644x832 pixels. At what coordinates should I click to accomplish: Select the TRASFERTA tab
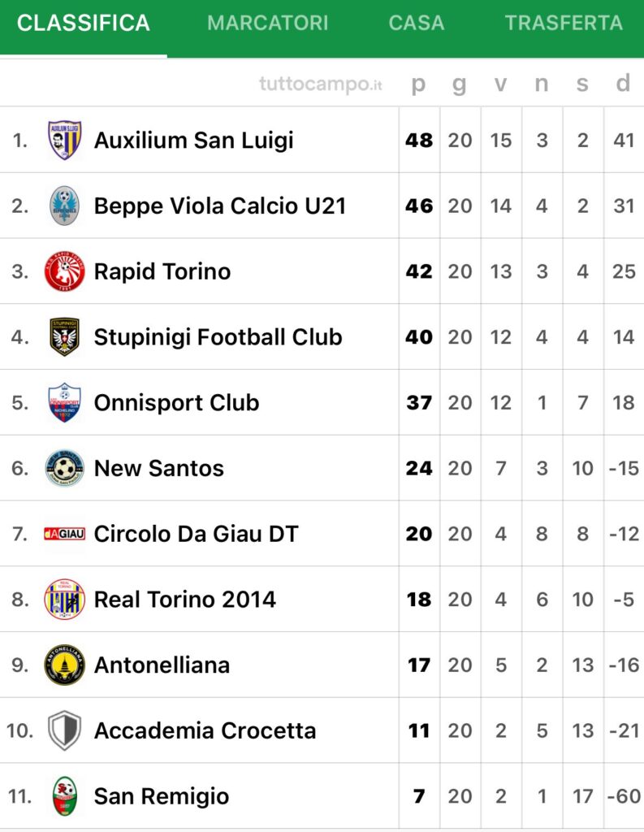click(564, 23)
